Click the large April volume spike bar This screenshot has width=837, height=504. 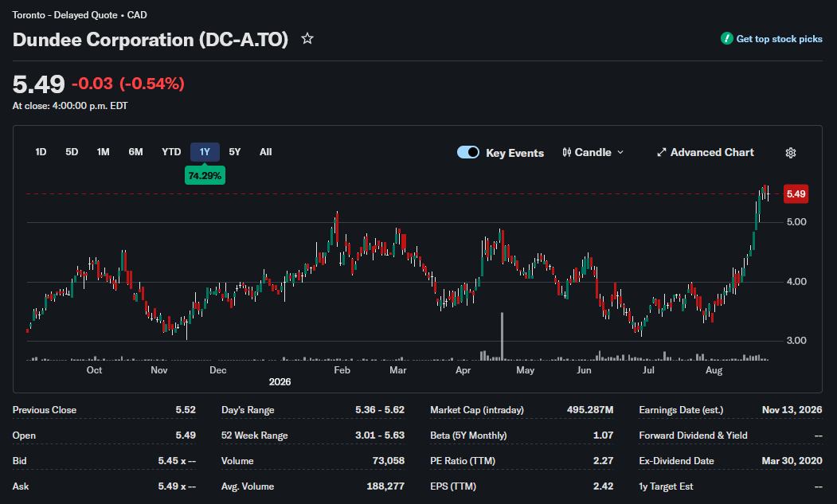pos(502,336)
